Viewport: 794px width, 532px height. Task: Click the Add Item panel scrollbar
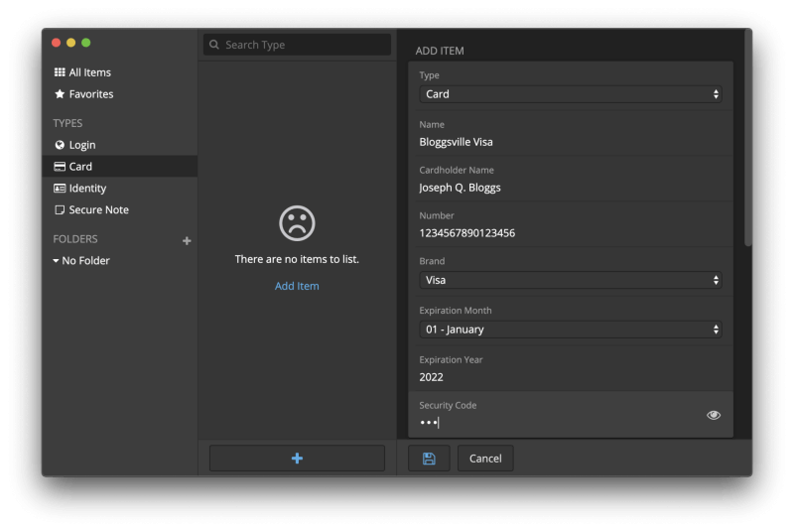[x=748, y=138]
